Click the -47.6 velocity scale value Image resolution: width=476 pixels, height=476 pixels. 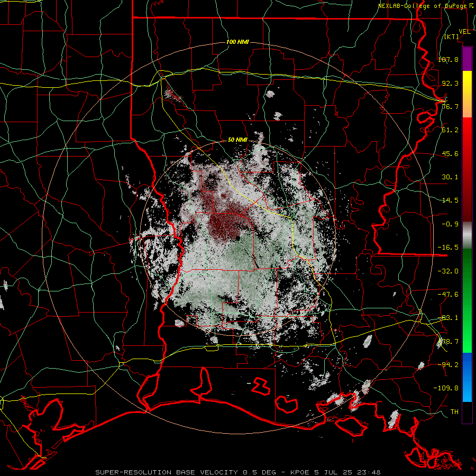click(x=448, y=295)
